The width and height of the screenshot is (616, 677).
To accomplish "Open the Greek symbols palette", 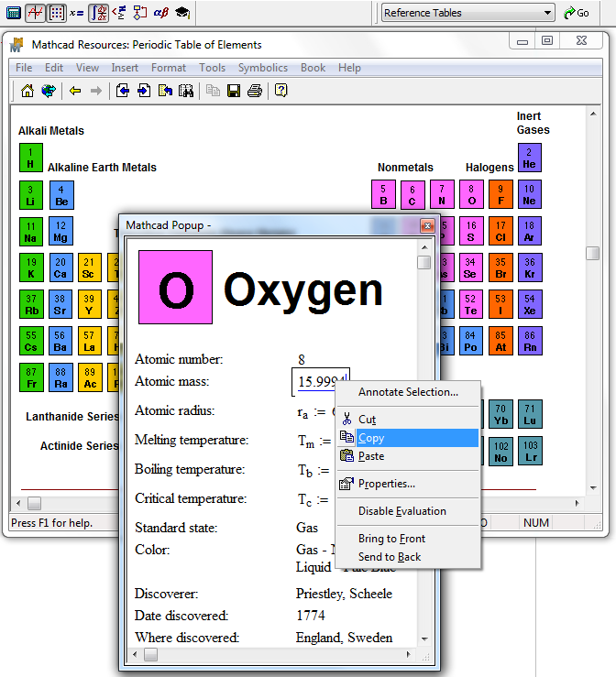I will [160, 13].
